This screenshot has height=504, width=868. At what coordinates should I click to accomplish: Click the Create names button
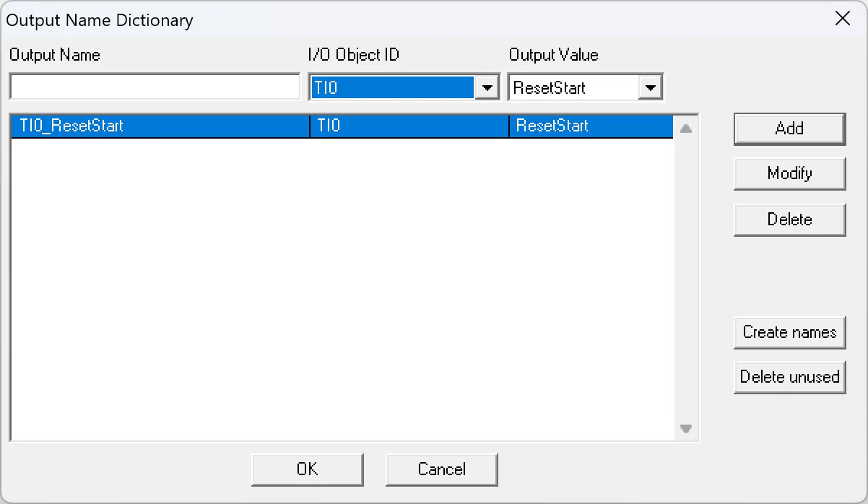[x=789, y=332]
